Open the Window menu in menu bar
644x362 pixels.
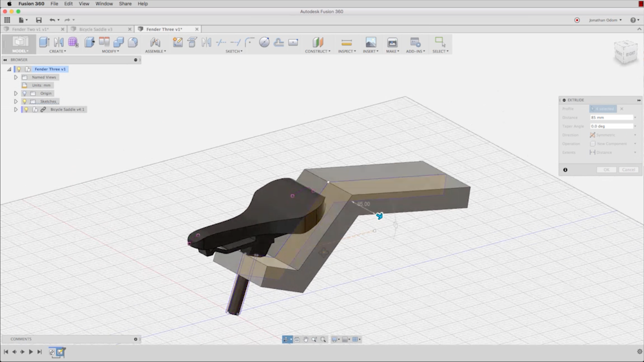(x=104, y=4)
